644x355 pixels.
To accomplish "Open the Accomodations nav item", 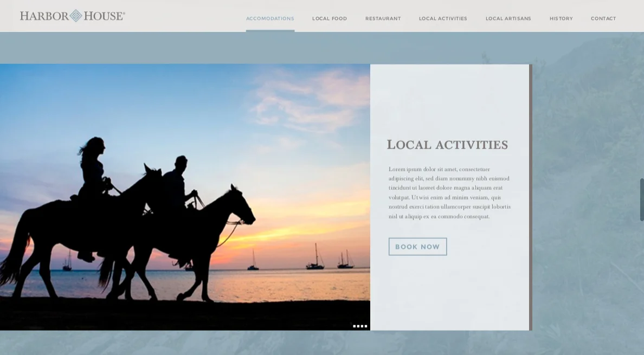I will (x=271, y=18).
